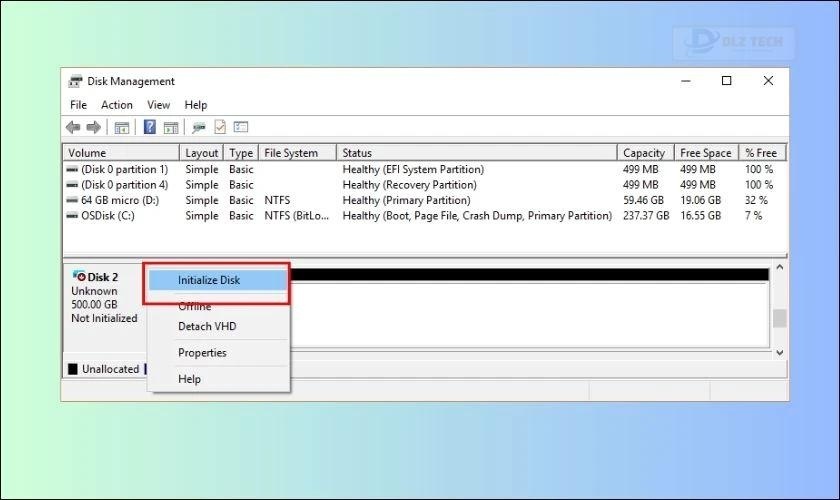Click Show/Hide Action Pane toolbar icon
Image resolution: width=840 pixels, height=500 pixels.
pyautogui.click(x=171, y=128)
